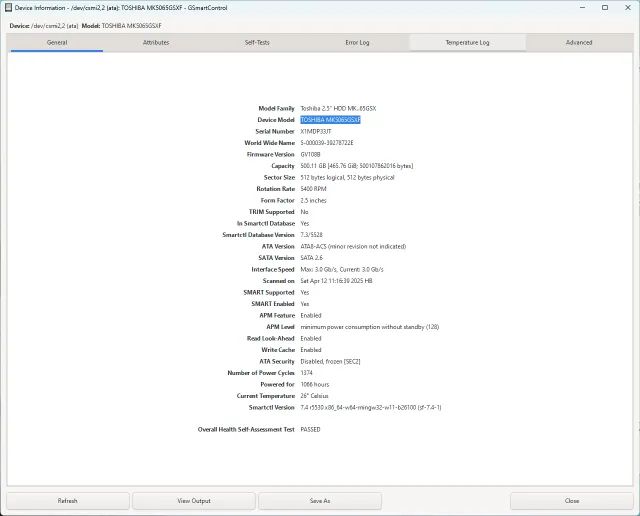Click the SMART Enabled label
Image resolution: width=640 pixels, height=516 pixels.
click(x=273, y=304)
